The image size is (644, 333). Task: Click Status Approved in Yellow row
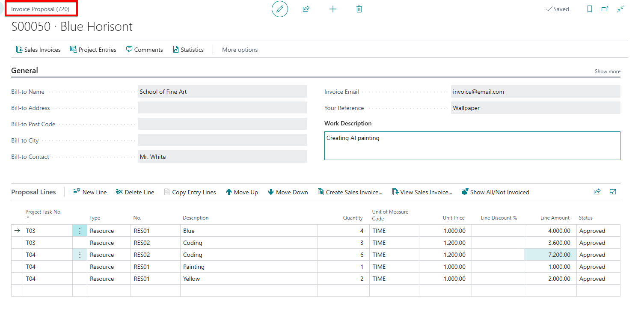[598, 279]
